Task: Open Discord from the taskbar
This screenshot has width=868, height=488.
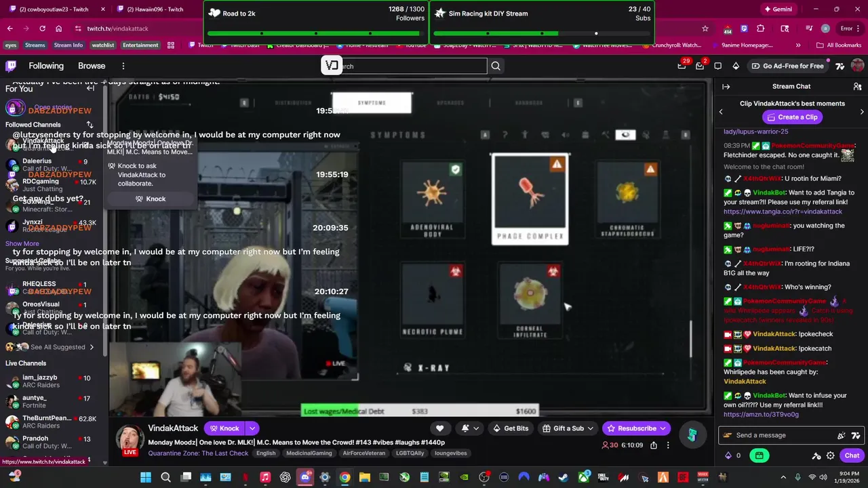Action: [305, 477]
